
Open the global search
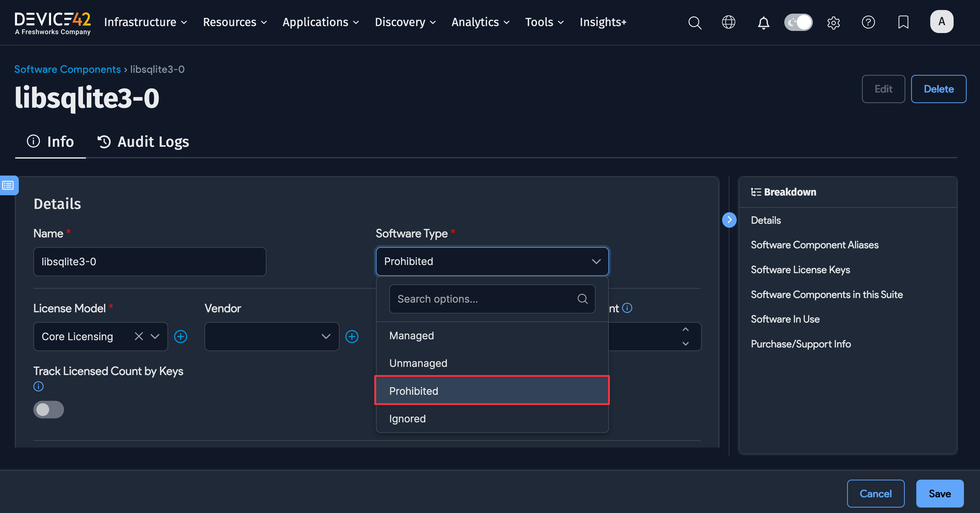pos(695,22)
